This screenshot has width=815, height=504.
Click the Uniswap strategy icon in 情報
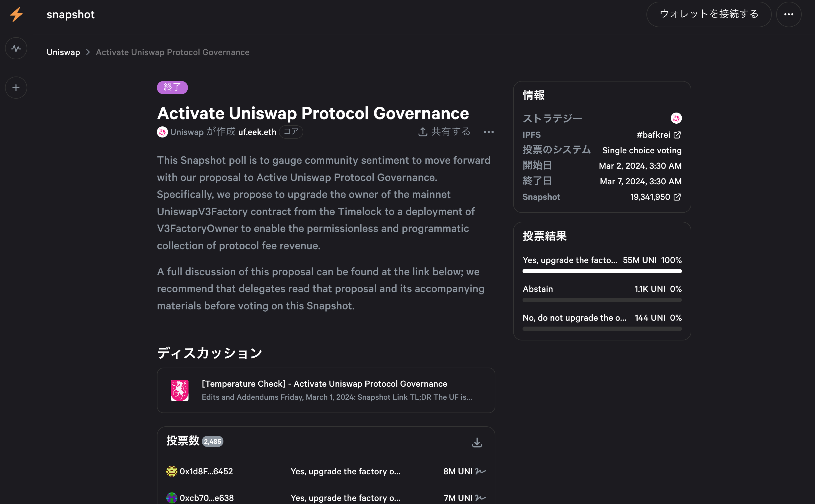point(676,118)
